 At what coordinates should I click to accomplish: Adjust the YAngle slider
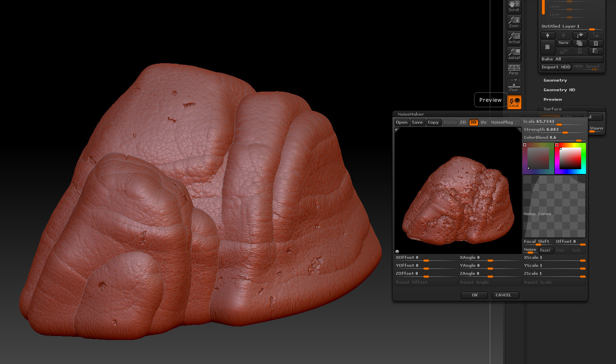490,266
